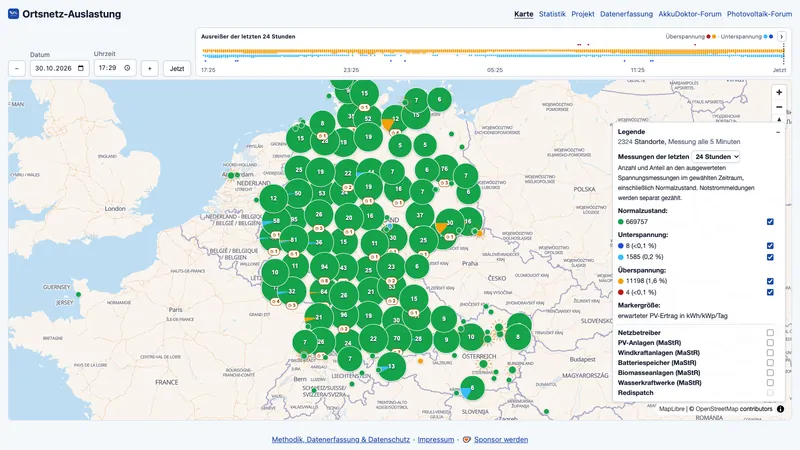Open the Projekt page
Viewport: 800px width, 450px height.
583,14
